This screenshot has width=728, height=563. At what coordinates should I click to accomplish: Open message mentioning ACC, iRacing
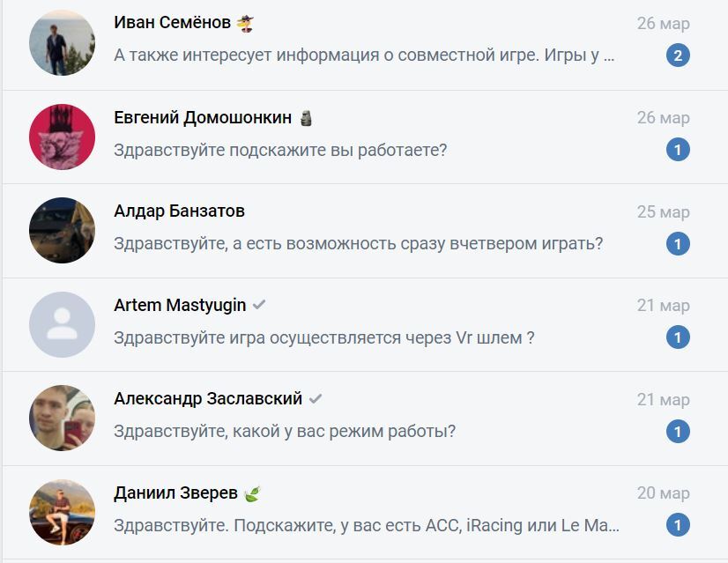(x=367, y=526)
